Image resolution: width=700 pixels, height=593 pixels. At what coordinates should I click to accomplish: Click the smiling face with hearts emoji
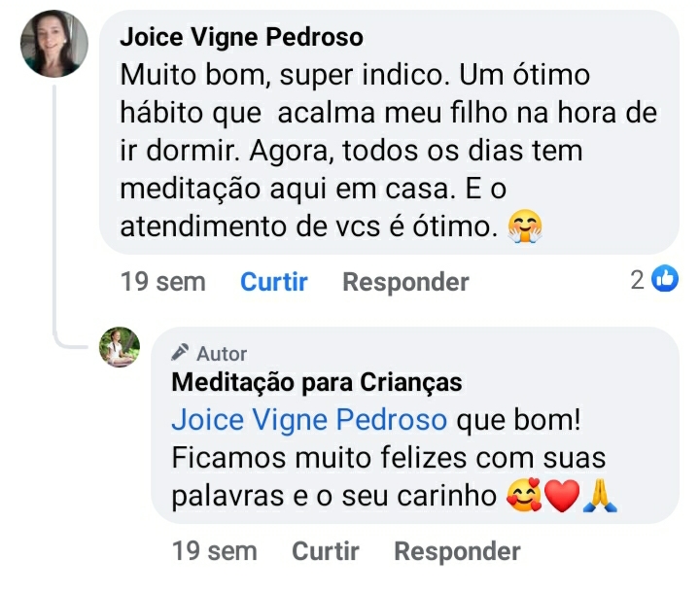[524, 496]
